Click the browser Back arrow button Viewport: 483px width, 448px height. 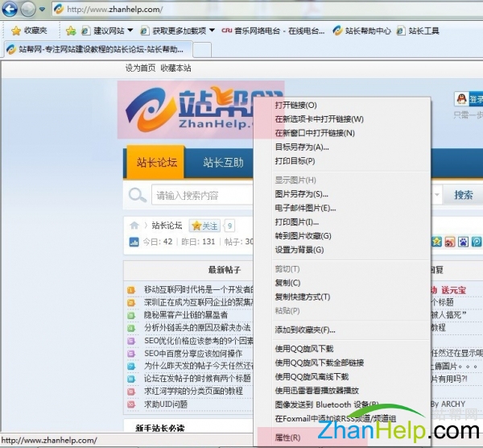pos(9,9)
